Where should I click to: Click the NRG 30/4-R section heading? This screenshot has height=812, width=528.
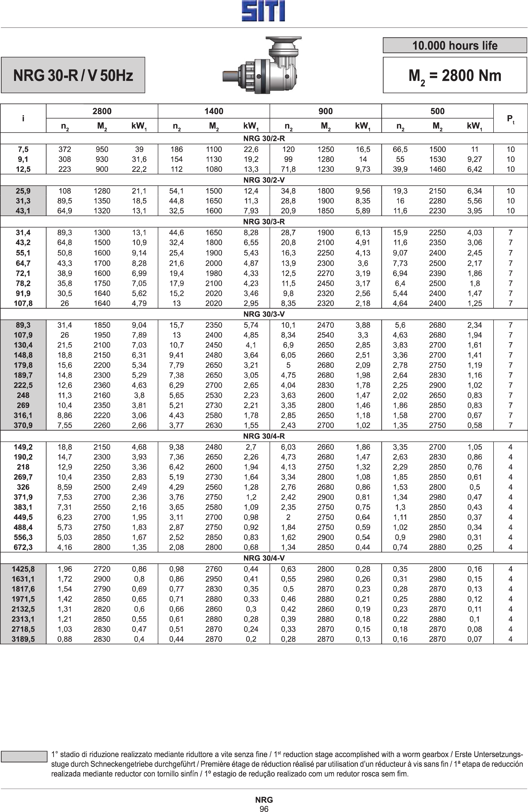(x=264, y=436)
